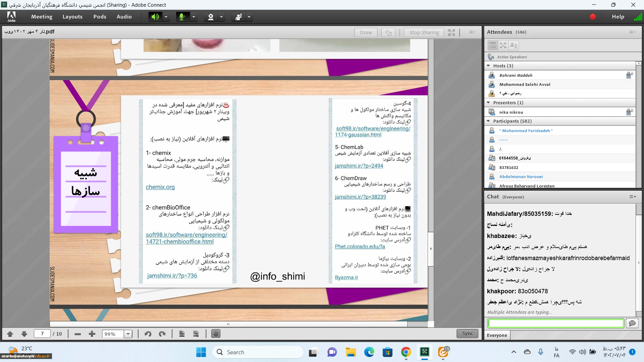Viewport: 644px width, 362px height.
Task: Rotate page counterclockwise icon
Action: (x=148, y=334)
